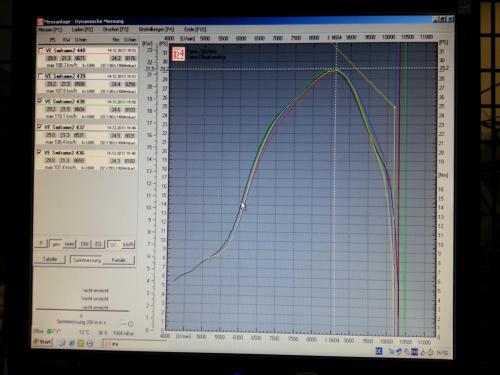The width and height of the screenshot is (500, 375).
Task: Enable the checkbox for measurement run 439
Action: pos(41,76)
